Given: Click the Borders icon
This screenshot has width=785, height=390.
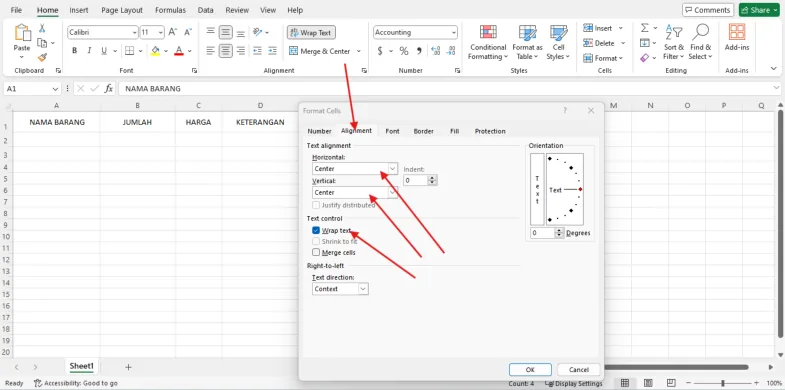Looking at the screenshot, I should 129,51.
